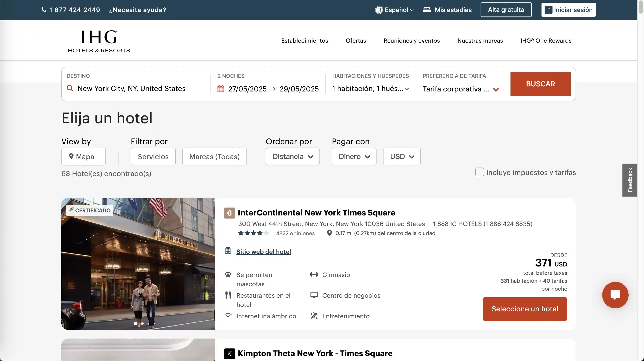This screenshot has width=644, height=361.
Task: Click the 1 877 424 2449 phone number
Action: 75,10
